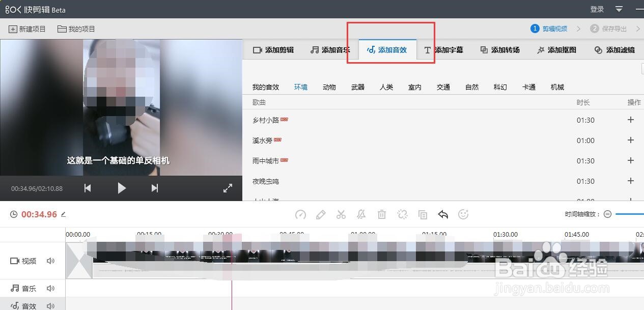Mute the 视频 track speaker
This screenshot has width=644, height=310.
(50, 261)
